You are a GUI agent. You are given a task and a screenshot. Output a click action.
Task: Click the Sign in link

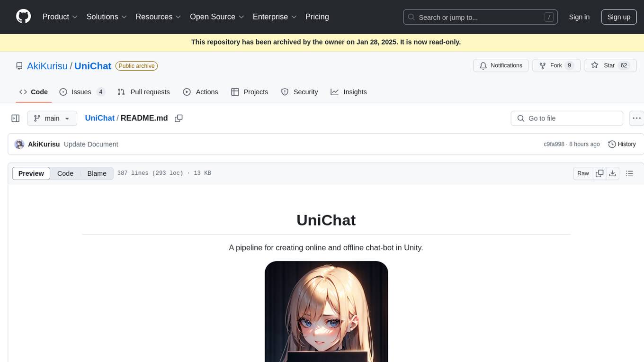coord(579,17)
